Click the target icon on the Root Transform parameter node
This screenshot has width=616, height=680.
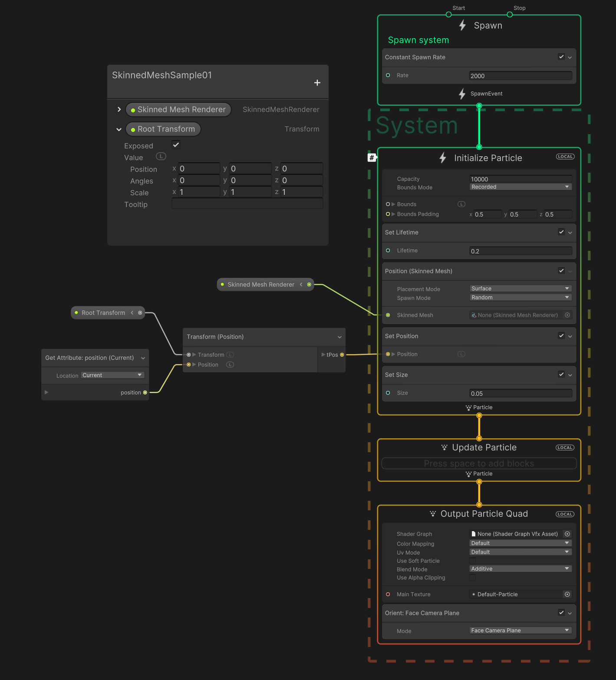pyautogui.click(x=140, y=312)
